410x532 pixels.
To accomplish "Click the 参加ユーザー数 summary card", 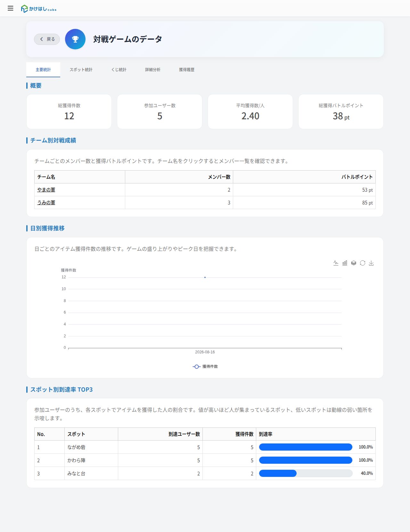I will point(160,112).
